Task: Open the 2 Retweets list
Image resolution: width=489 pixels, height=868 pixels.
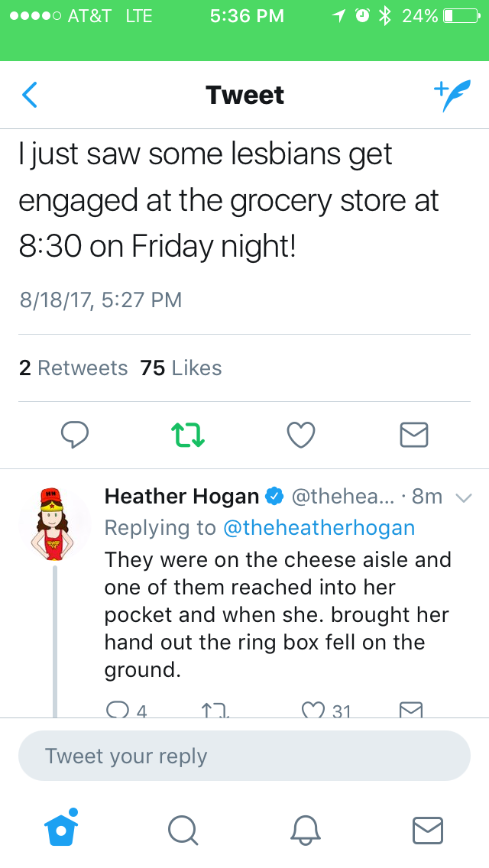Action: (x=73, y=368)
